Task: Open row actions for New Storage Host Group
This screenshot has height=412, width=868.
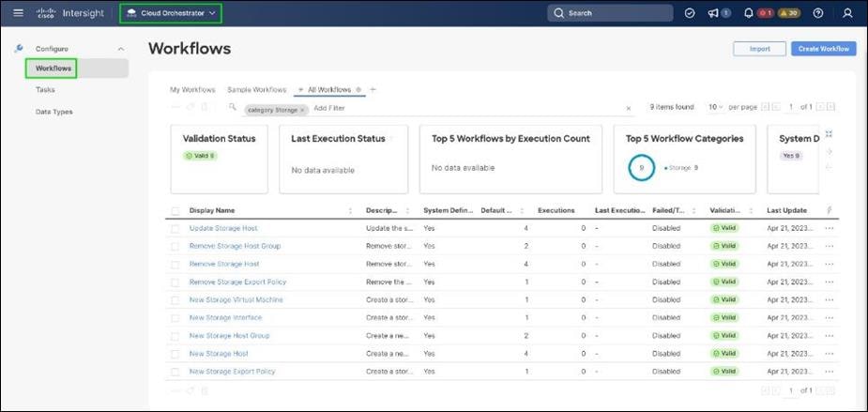Action: pyautogui.click(x=829, y=336)
